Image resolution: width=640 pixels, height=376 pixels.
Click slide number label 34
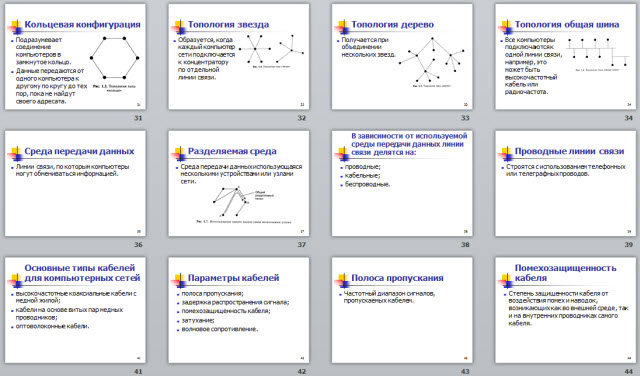629,118
